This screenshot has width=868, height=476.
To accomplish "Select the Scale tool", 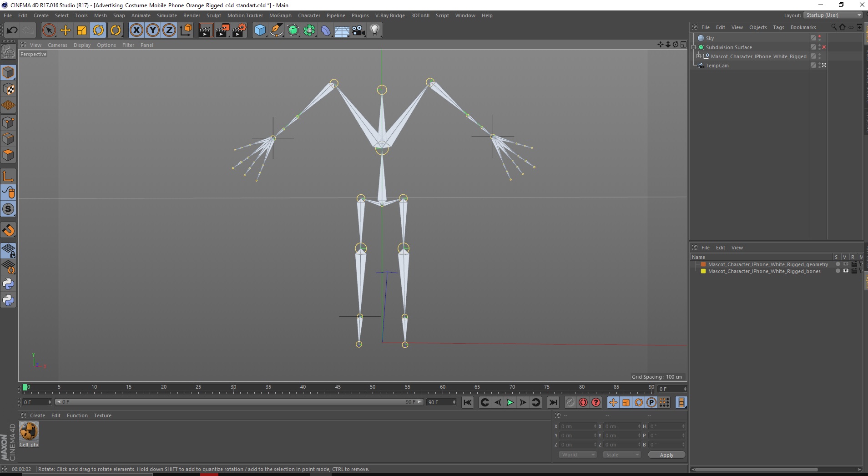I will (82, 30).
